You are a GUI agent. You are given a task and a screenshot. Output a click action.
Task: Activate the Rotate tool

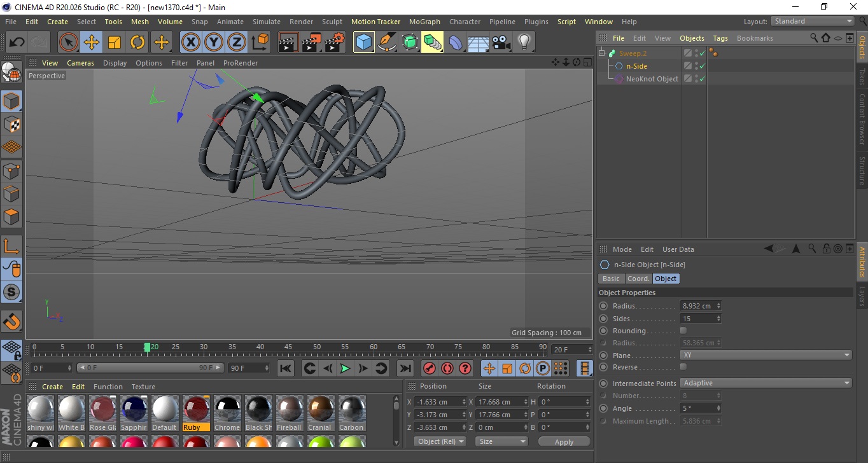click(137, 43)
